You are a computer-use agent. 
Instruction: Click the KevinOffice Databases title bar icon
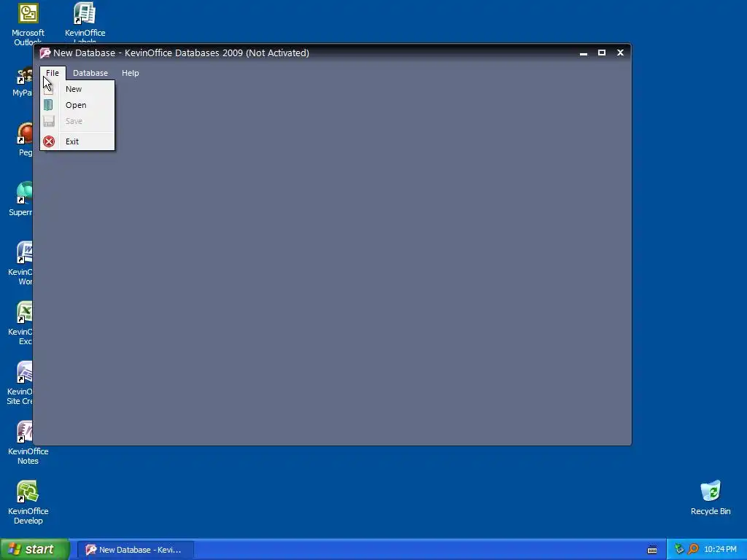[x=45, y=52]
